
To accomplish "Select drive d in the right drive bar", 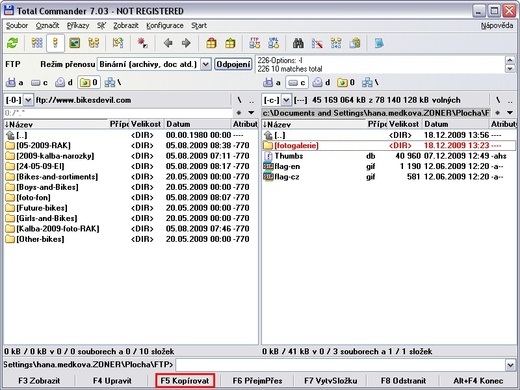I will click(321, 82).
